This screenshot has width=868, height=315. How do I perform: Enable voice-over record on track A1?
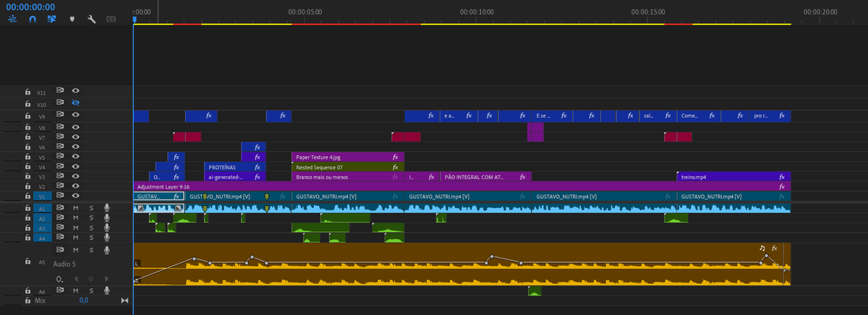click(x=107, y=207)
